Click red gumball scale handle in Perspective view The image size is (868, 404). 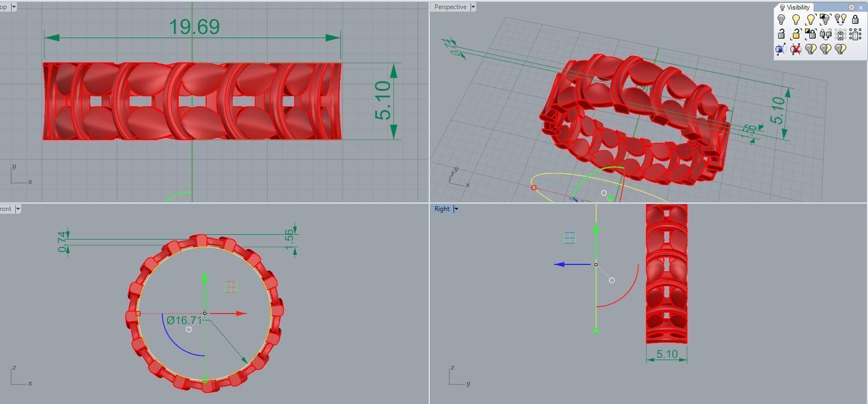pos(534,188)
